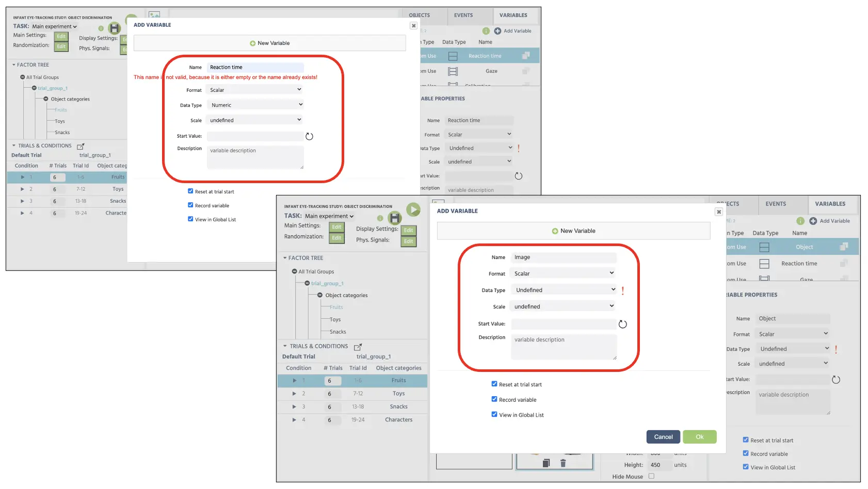Toggle View in Global List in the lower-right dialog
The image size is (868, 489).
(494, 414)
